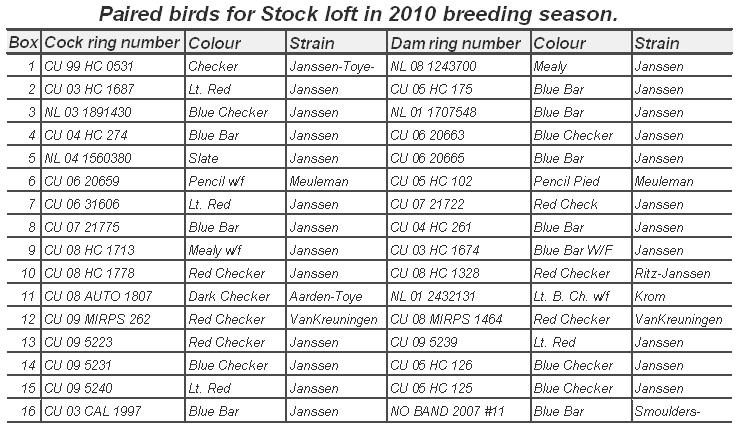Select the Aarden-Toye strain cell
Image resolution: width=741 pixels, height=429 pixels.
click(x=336, y=296)
